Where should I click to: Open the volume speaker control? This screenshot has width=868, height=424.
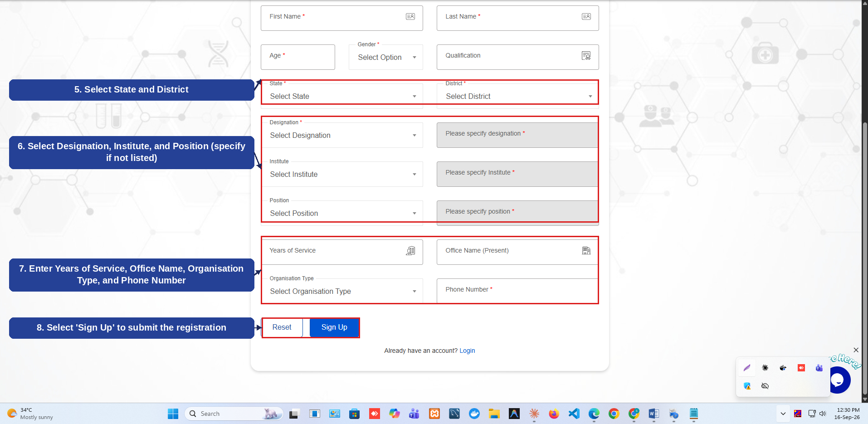(823, 414)
